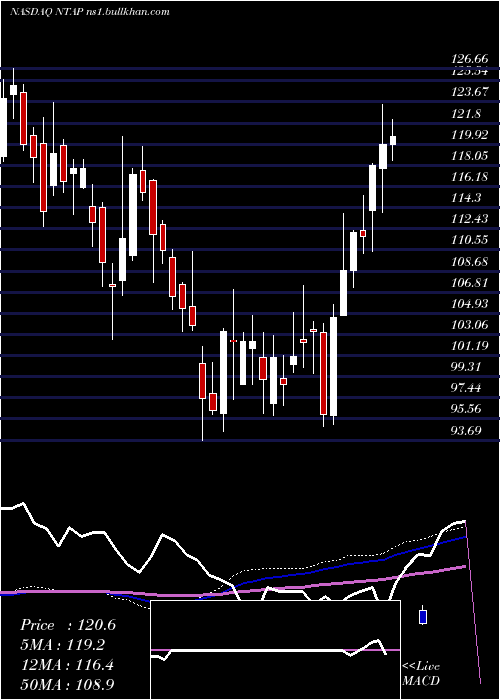Click the 99.31 price axis label
500x700 pixels.
click(467, 367)
